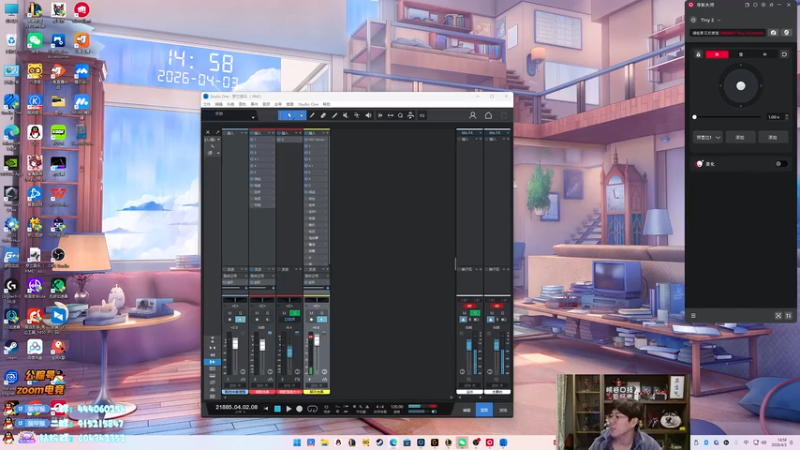Click the transport time position display
Viewport: 800px width, 450px height.
click(x=236, y=408)
